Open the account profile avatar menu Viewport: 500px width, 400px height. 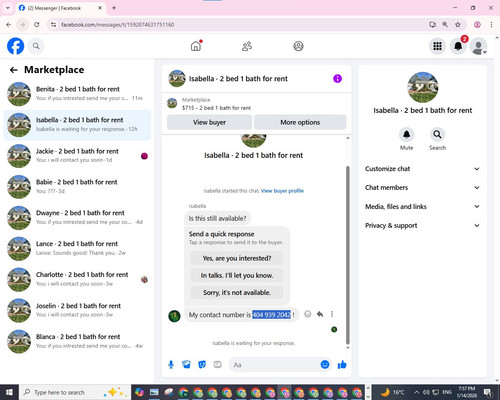(479, 46)
